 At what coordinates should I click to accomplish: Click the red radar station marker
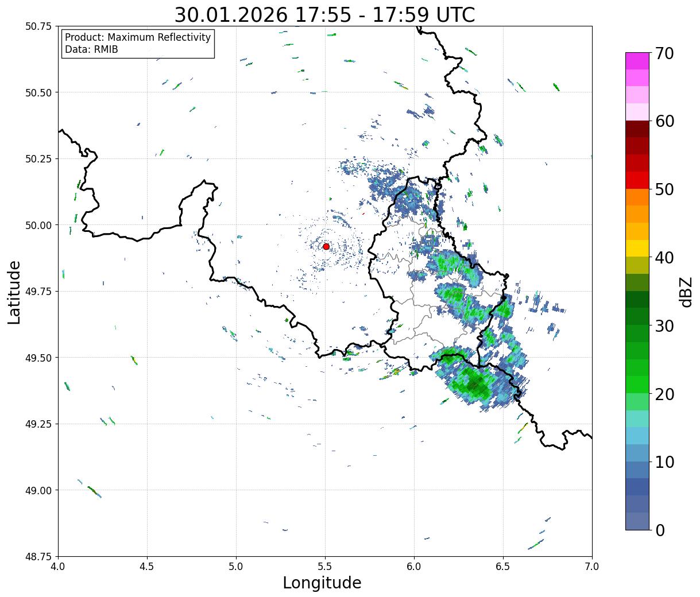tap(326, 246)
